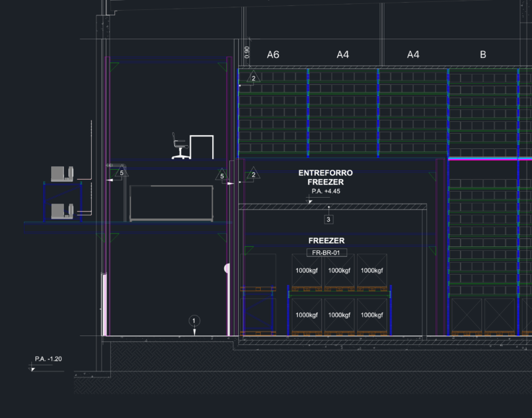Select the magenta horizontal beam line under B
The width and height of the screenshot is (532, 418).
coord(490,158)
